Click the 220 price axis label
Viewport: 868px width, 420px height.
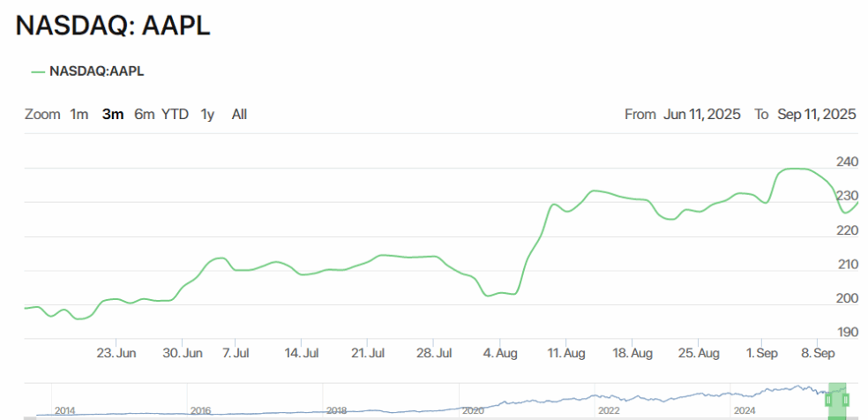point(848,230)
